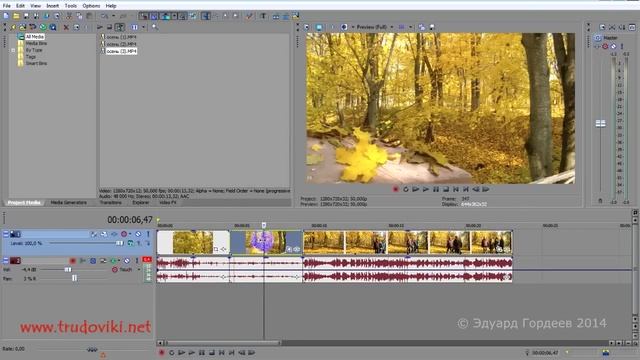Toggle Master Dim Output icon
Viewport: 640px width, 360px height.
(622, 27)
